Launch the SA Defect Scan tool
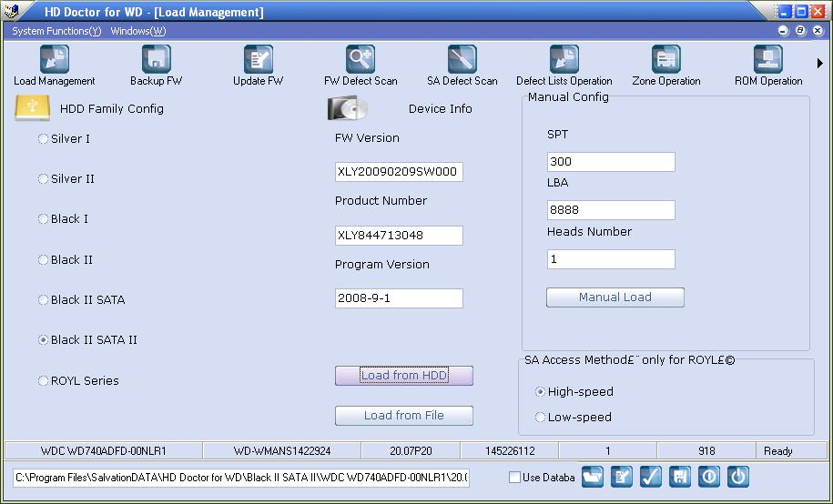This screenshot has width=833, height=504. pyautogui.click(x=462, y=59)
